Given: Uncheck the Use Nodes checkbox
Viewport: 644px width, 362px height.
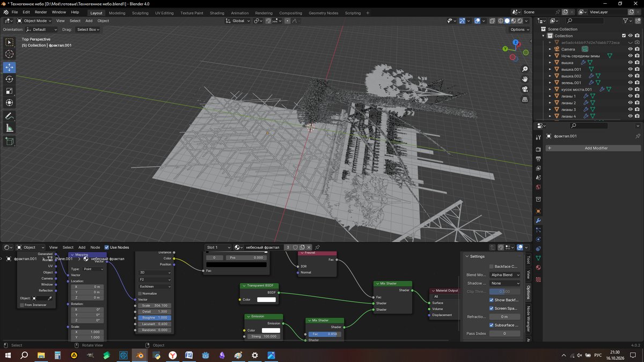Looking at the screenshot, I should point(106,247).
